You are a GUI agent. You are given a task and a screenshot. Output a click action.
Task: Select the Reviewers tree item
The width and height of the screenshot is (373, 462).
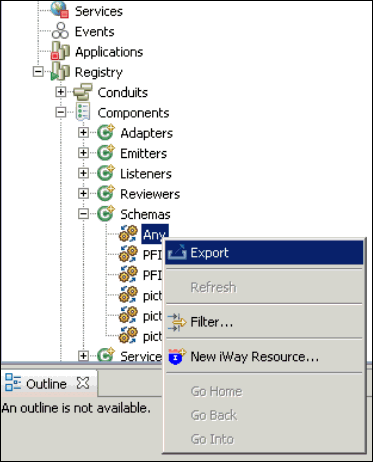pyautogui.click(x=150, y=194)
